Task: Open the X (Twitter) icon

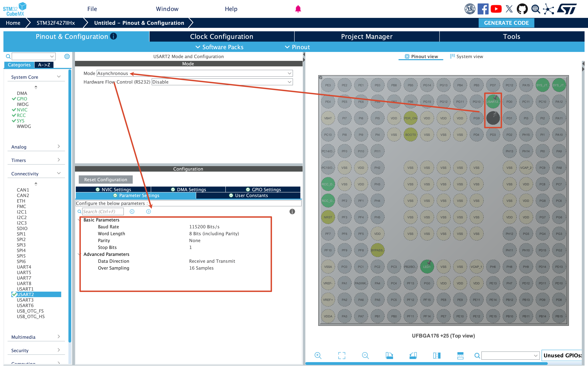Action: pyautogui.click(x=509, y=9)
